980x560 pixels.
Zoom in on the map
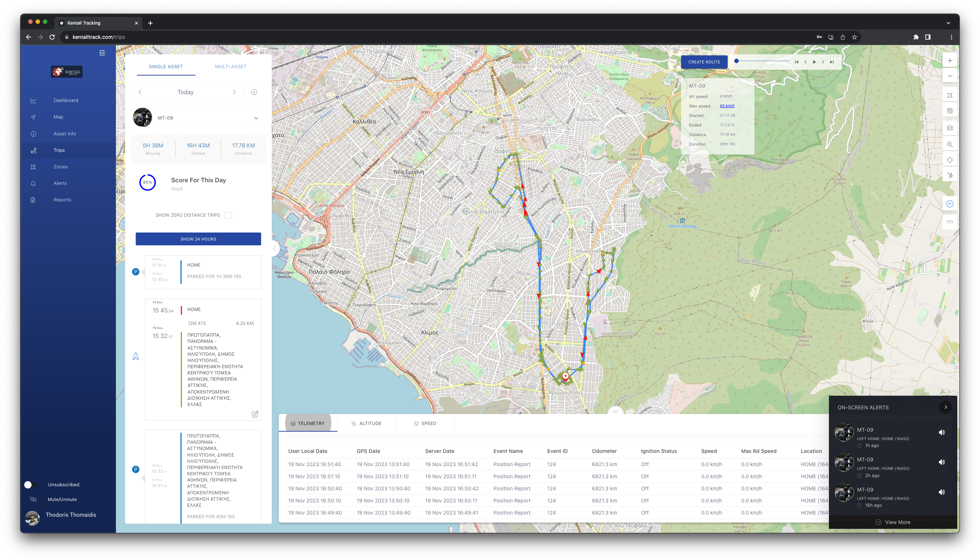pos(950,61)
